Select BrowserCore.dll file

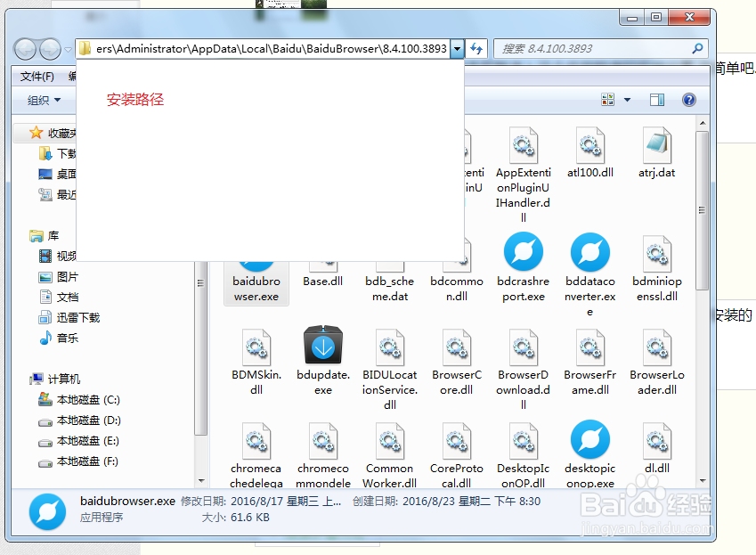(457, 362)
